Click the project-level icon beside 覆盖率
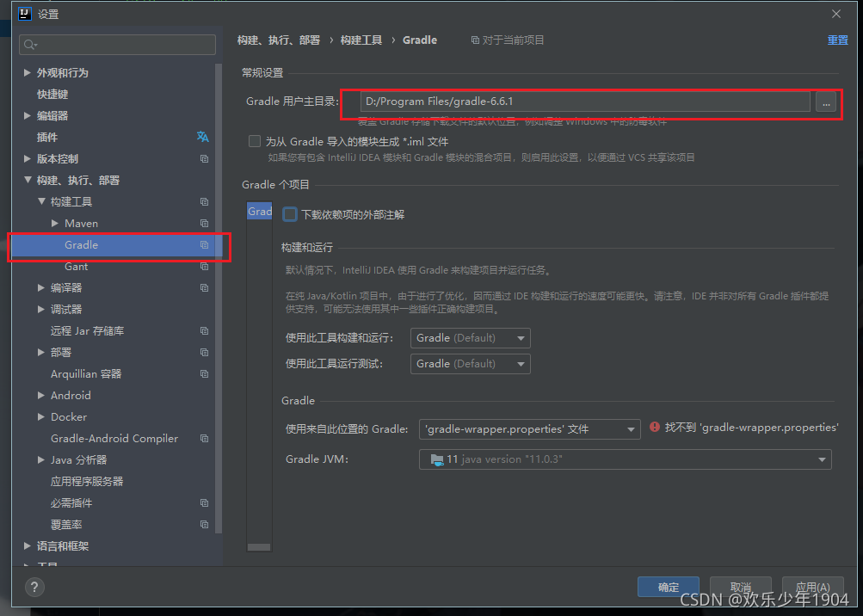Image resolution: width=863 pixels, height=616 pixels. [x=204, y=524]
